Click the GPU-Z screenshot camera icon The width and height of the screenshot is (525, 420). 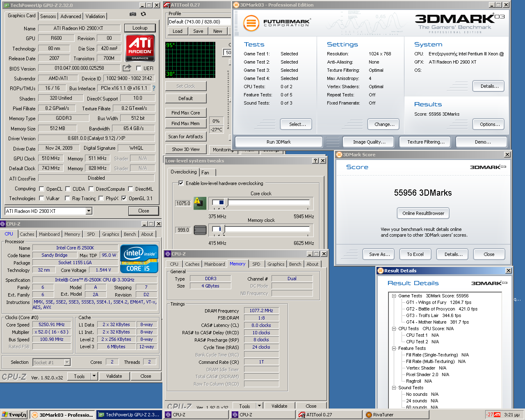point(133,14)
